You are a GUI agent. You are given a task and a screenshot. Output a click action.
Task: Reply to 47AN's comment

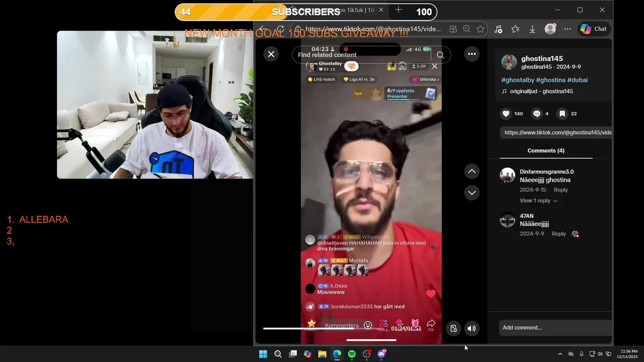point(558,234)
